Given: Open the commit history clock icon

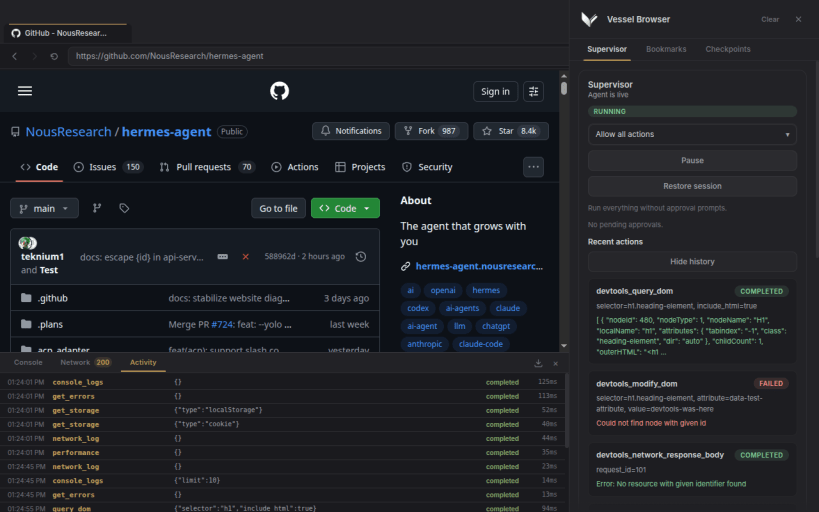Looking at the screenshot, I should pos(360,257).
